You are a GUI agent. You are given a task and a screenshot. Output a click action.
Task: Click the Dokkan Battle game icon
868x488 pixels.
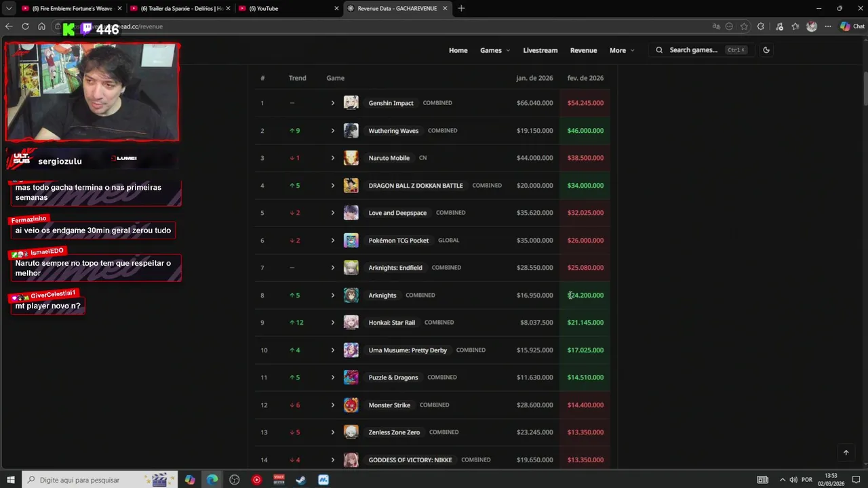click(x=351, y=186)
